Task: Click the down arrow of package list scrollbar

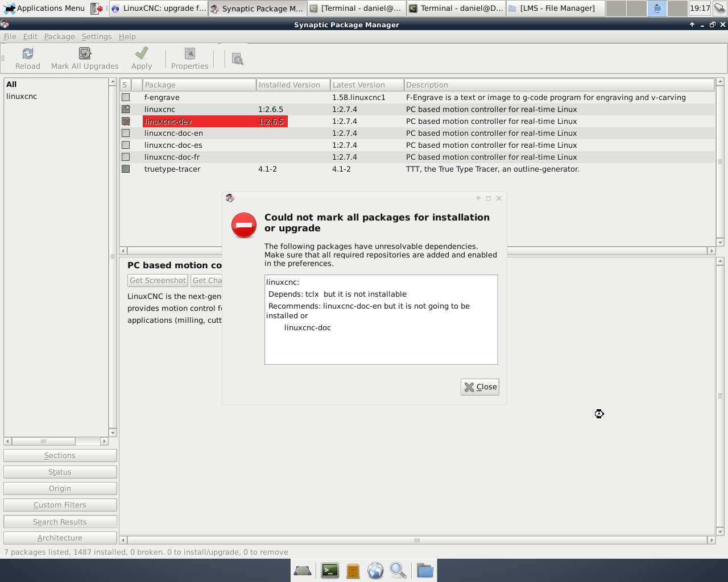Action: coord(720,243)
